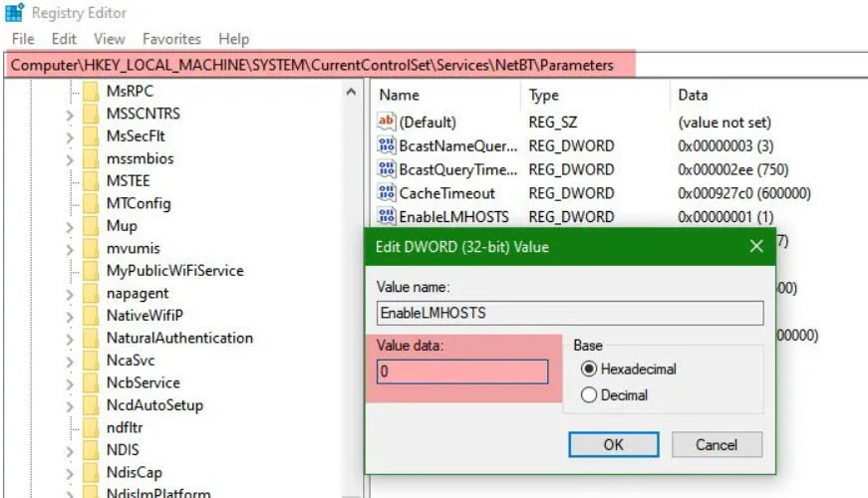Expand the NcbService tree node
The height and width of the screenshot is (498, 868).
point(70,383)
